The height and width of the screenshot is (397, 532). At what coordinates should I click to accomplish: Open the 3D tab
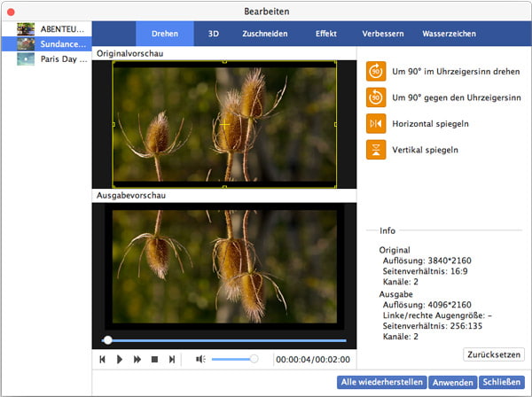coord(214,34)
